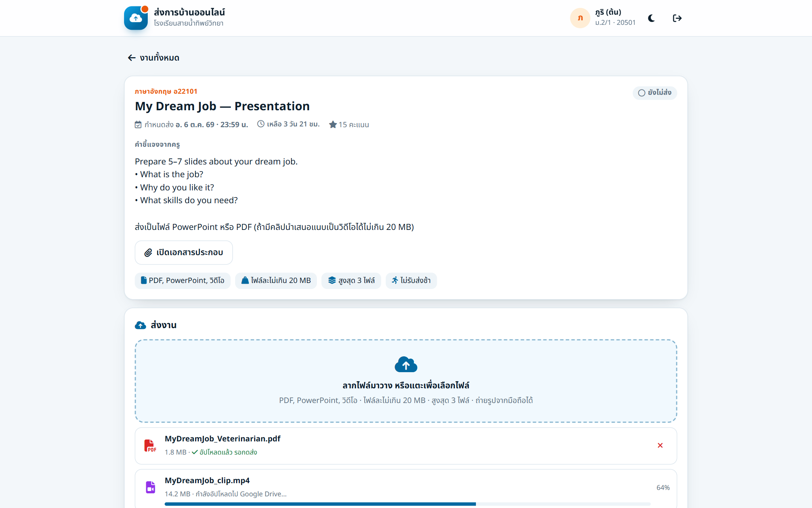Click the back arrow icon

(132, 58)
